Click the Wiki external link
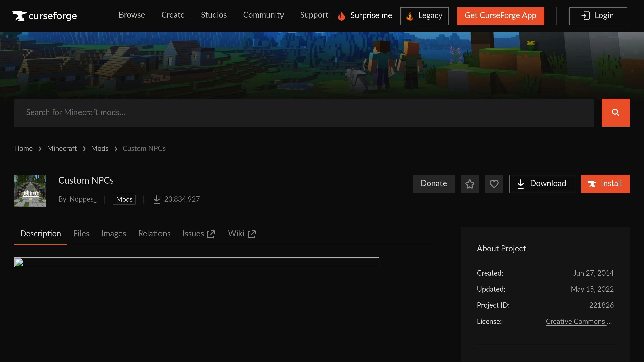The image size is (644, 362). point(242,233)
